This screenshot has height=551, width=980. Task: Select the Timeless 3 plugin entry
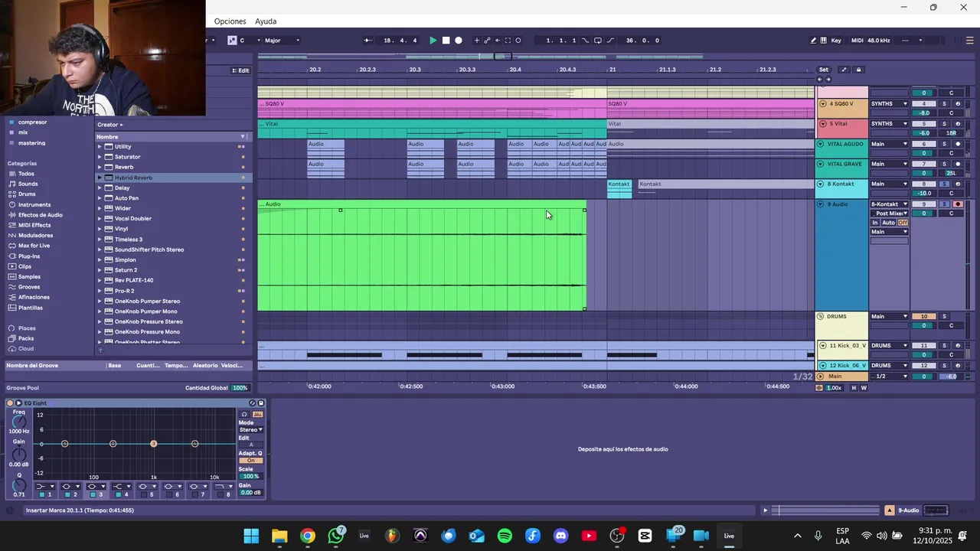[128, 240]
